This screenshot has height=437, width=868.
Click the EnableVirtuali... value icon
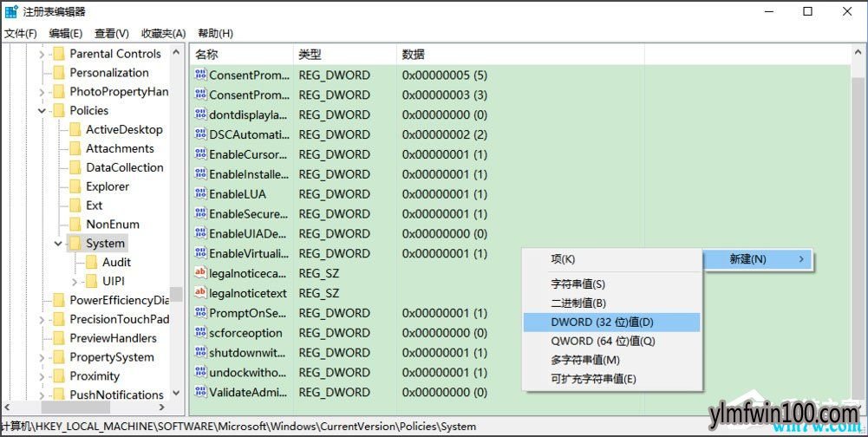200,253
